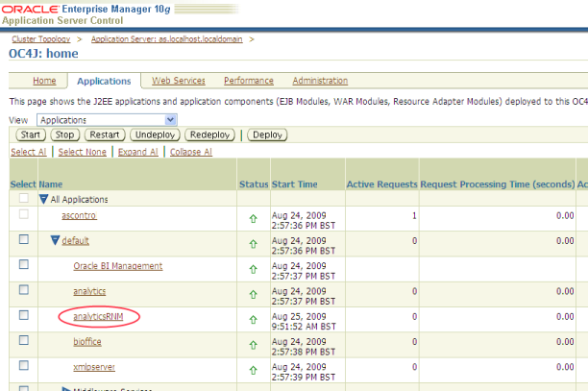
Task: Collapse the All Applications tree node
Action: 43,199
